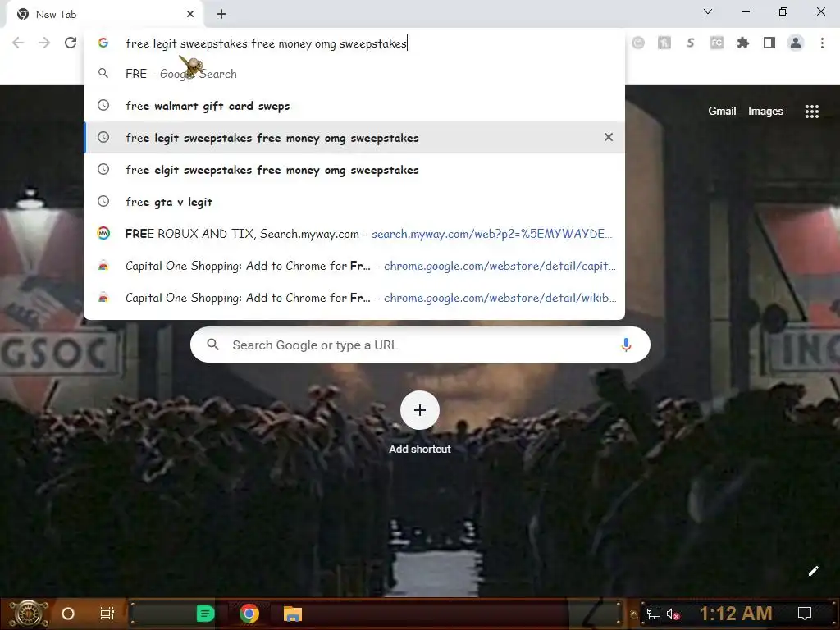
Task: Reload the current page
Action: coord(71,43)
